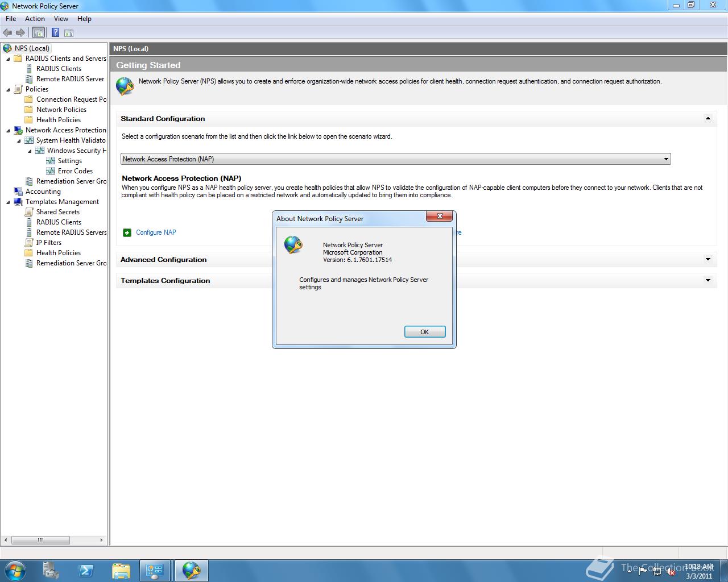Select Connection Request Policies in the tree

pyautogui.click(x=71, y=99)
